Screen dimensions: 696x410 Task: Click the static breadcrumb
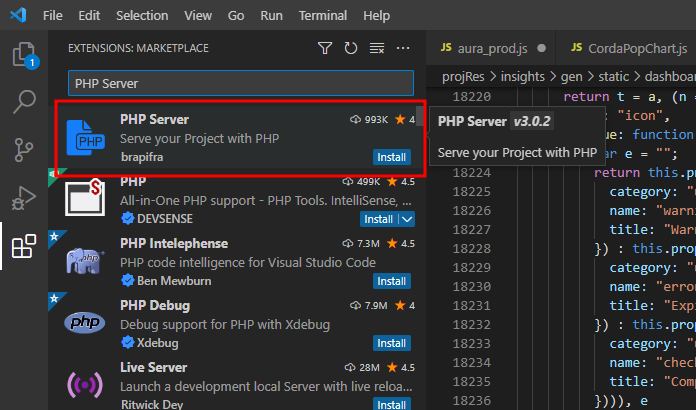(x=613, y=77)
